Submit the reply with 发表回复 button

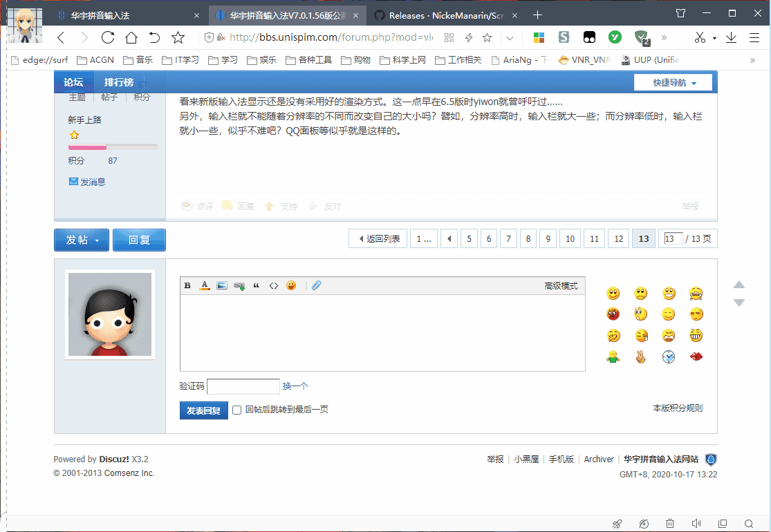tap(203, 410)
